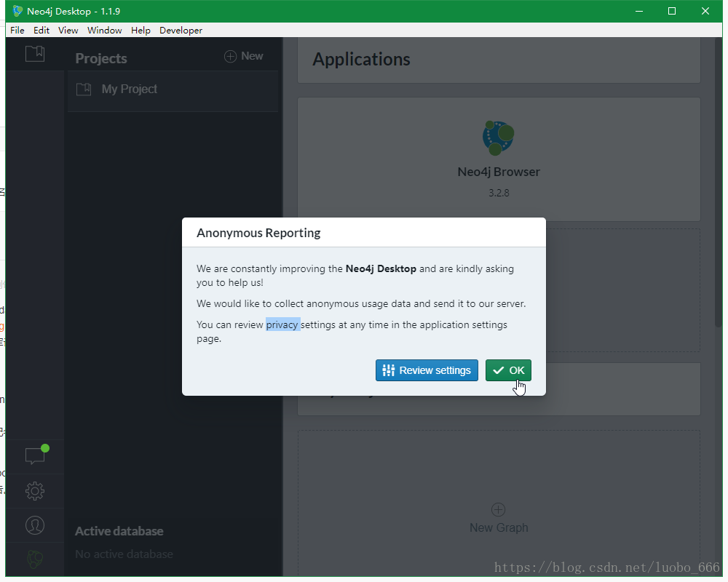Screen dimensions: 728x582
Task: Open the feedback chat bubble icon
Action: (36, 455)
